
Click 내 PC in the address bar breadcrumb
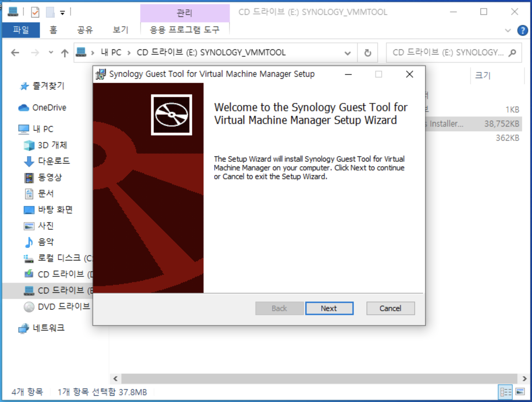111,53
